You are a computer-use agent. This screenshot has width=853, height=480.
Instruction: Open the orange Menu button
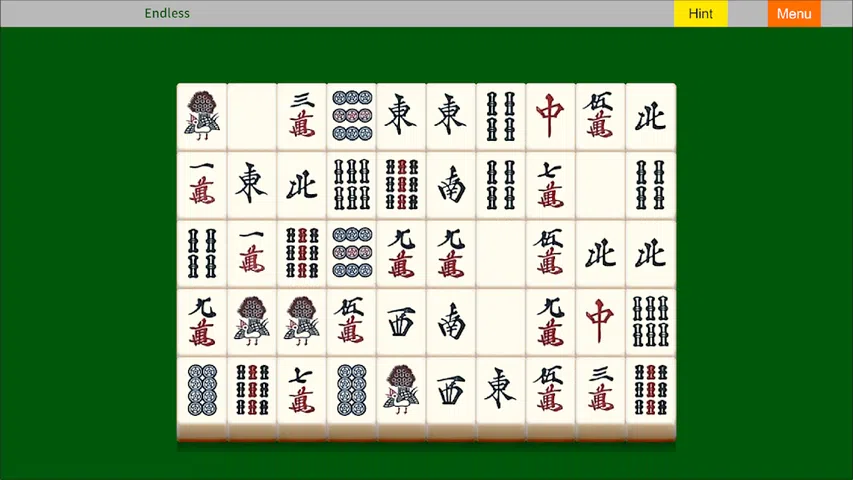[x=794, y=14]
